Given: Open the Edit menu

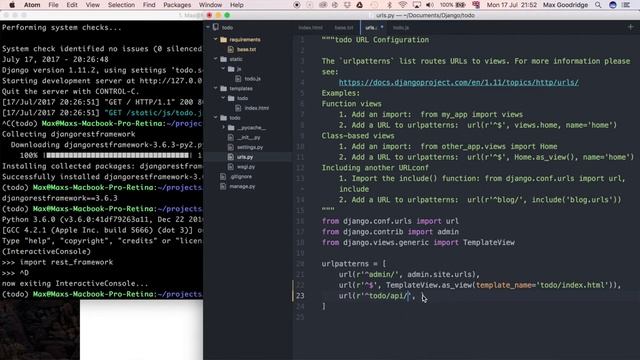Looking at the screenshot, I should tap(72, 5).
